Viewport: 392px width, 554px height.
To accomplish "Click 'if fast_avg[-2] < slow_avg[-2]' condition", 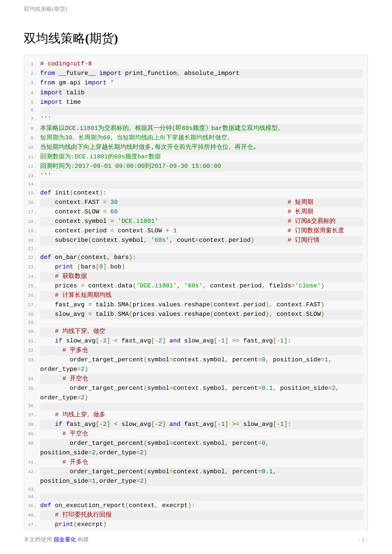I will (x=173, y=424).
